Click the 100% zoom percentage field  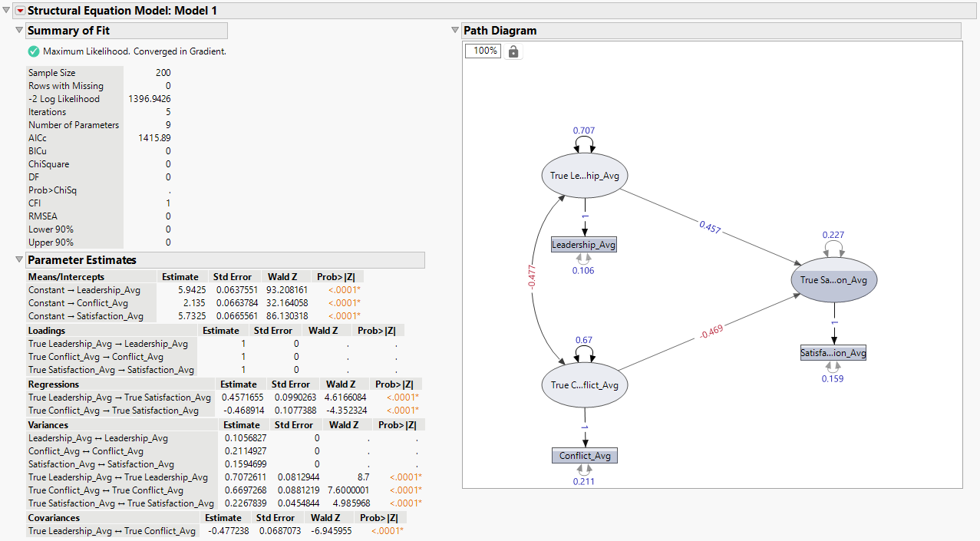click(x=482, y=51)
